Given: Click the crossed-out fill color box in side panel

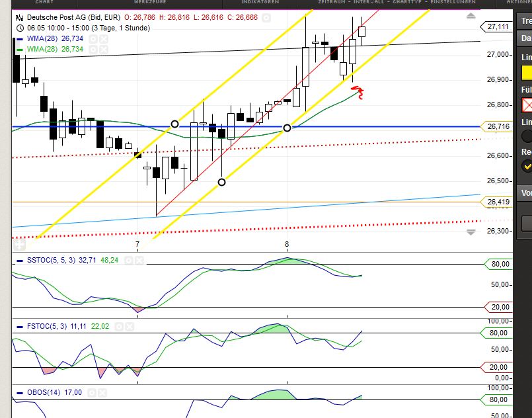Looking at the screenshot, I should pos(527,105).
